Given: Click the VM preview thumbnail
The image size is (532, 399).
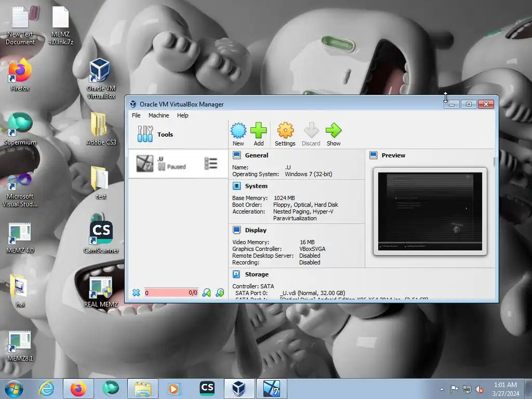Looking at the screenshot, I should pyautogui.click(x=430, y=211).
